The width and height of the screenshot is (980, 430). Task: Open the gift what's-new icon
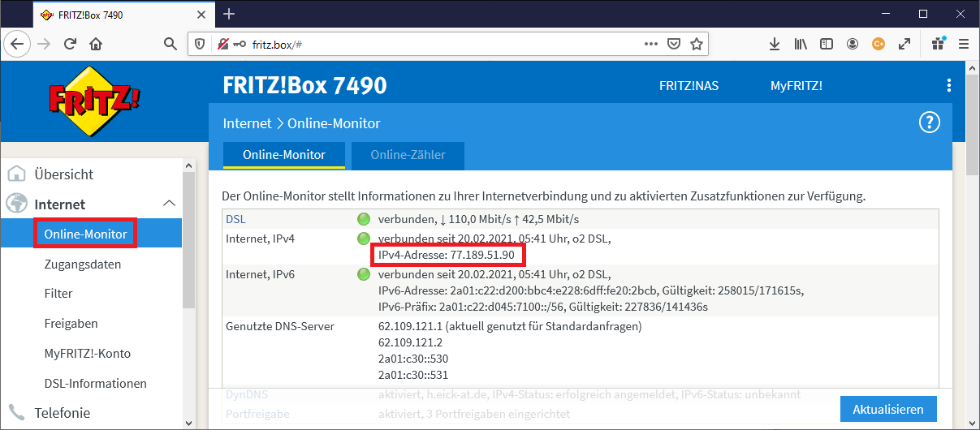point(939,44)
